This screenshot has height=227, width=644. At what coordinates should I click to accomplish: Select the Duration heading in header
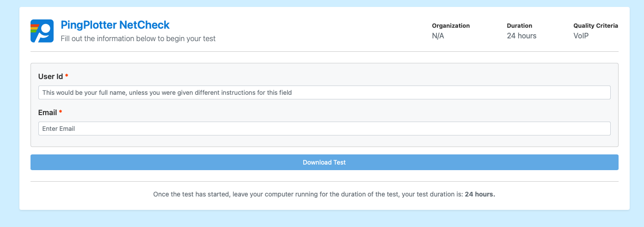click(x=519, y=26)
